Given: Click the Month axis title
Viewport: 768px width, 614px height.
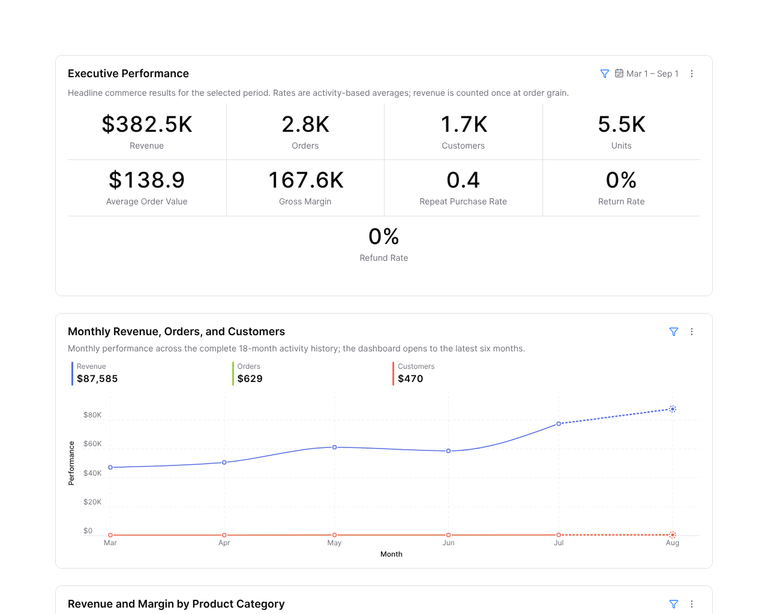Looking at the screenshot, I should [391, 554].
